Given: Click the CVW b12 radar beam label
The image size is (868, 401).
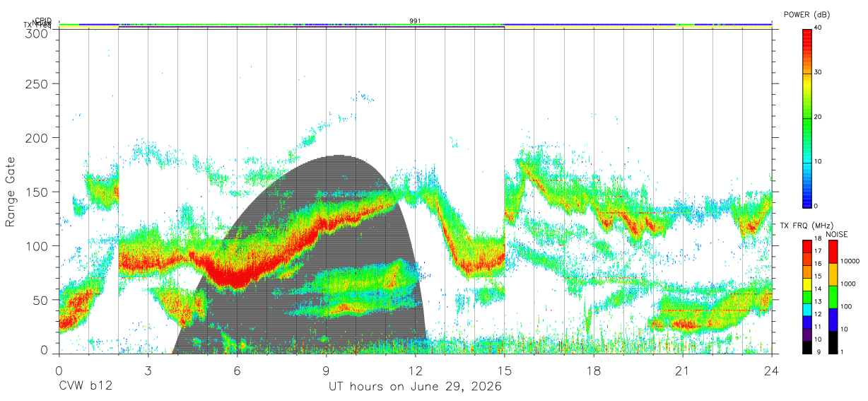Looking at the screenshot, I should point(85,387).
